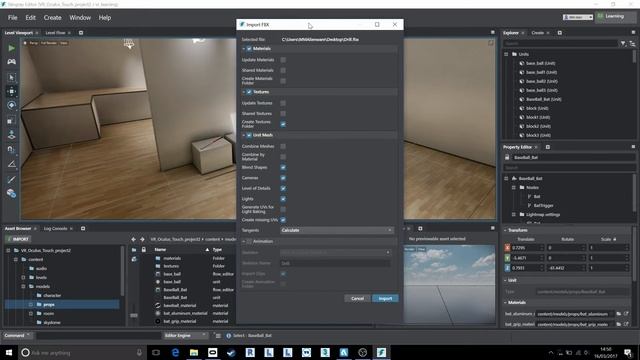The width and height of the screenshot is (640, 360).
Task: Switch to the Level Flow tab
Action: 56,33
